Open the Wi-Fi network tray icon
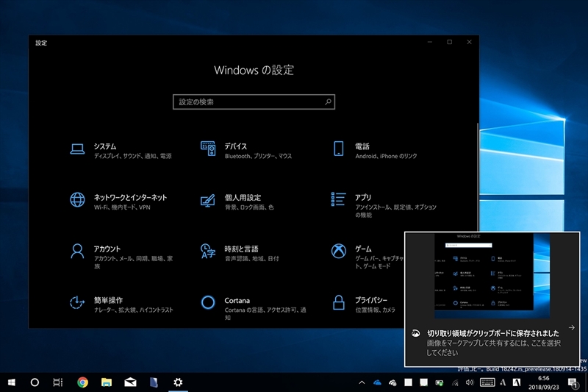 point(455,382)
